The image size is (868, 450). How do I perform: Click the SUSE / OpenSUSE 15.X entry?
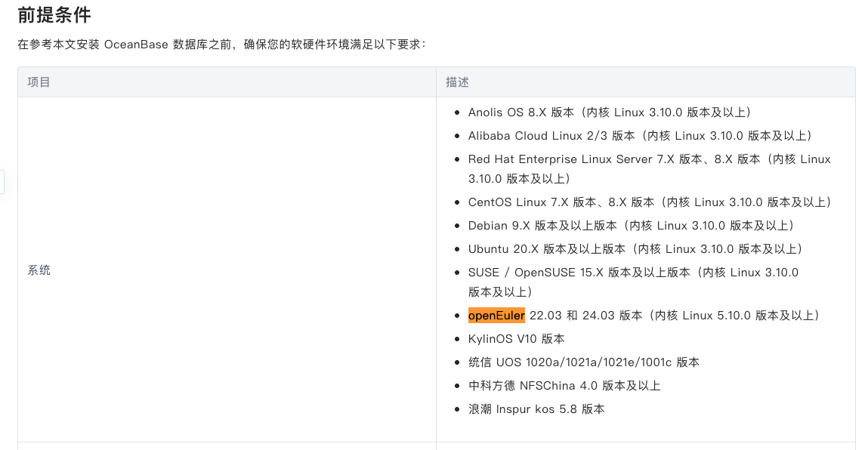(633, 282)
